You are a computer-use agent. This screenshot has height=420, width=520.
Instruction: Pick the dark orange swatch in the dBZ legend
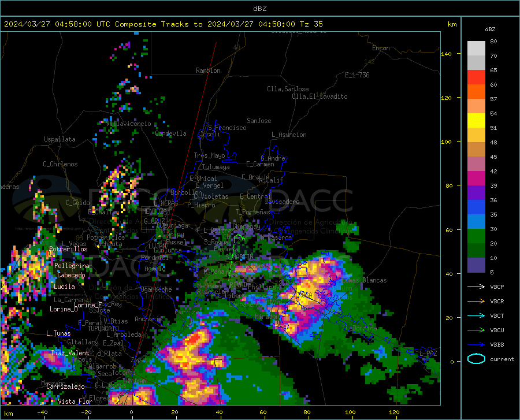[476, 92]
